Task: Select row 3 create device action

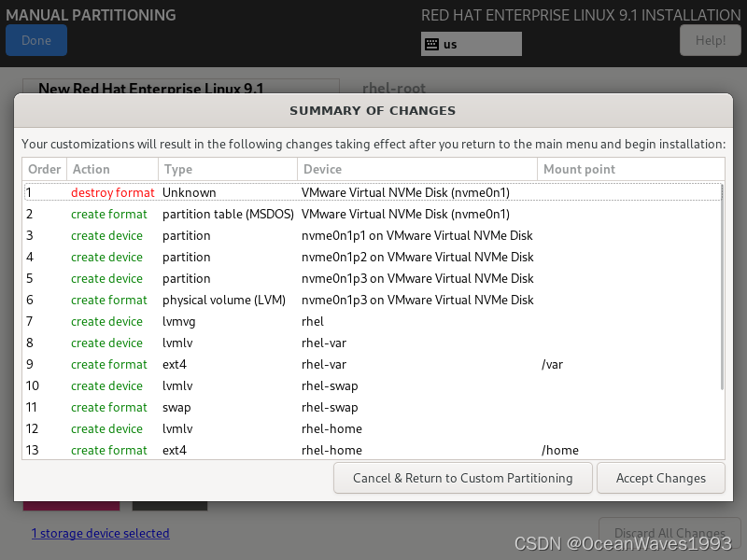Action: click(106, 236)
